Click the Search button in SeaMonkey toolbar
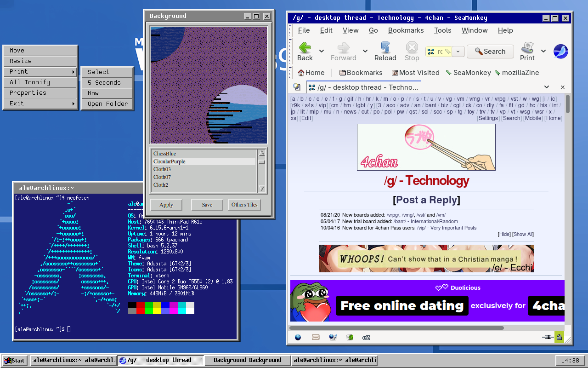This screenshot has width=588, height=368. coord(490,52)
